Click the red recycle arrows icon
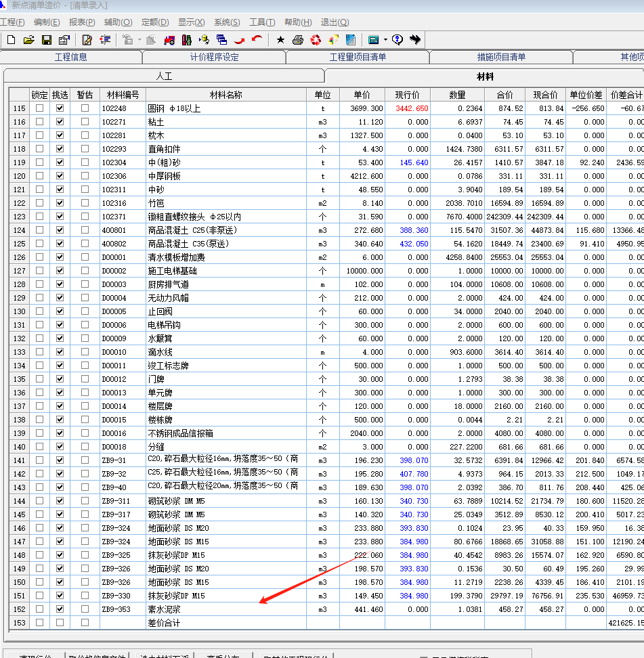Image resolution: width=644 pixels, height=658 pixels. [316, 40]
